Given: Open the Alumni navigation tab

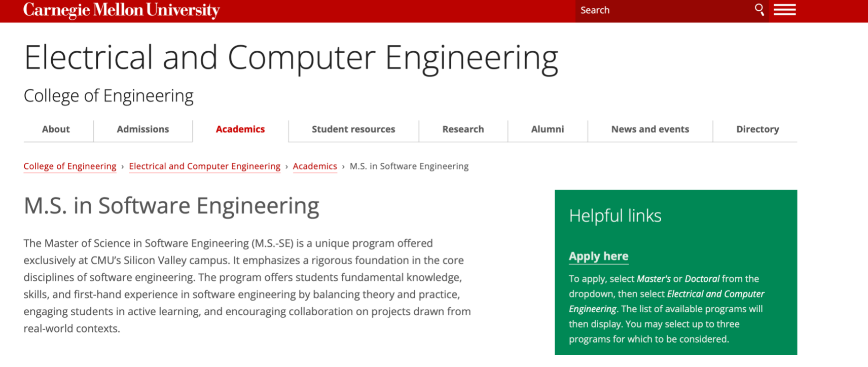Looking at the screenshot, I should point(547,129).
